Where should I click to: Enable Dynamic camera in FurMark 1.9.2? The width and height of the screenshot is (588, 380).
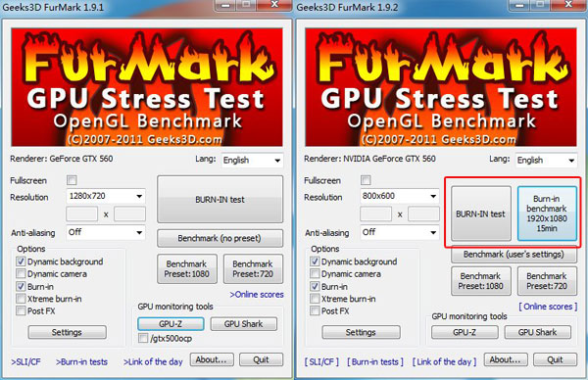315,273
